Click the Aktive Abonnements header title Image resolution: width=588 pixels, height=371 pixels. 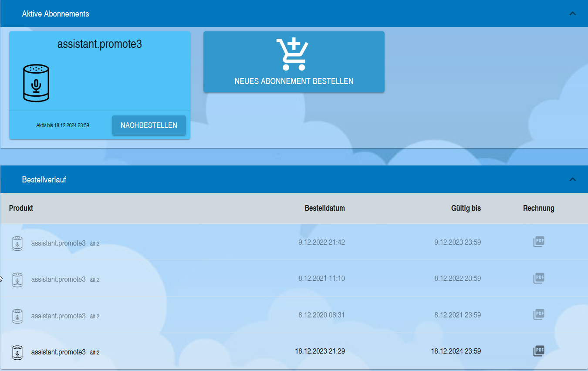55,14
